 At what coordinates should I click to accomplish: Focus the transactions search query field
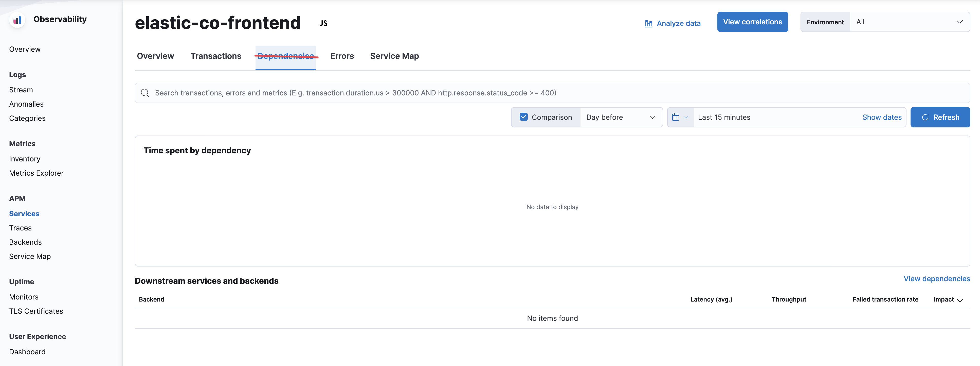coord(552,93)
